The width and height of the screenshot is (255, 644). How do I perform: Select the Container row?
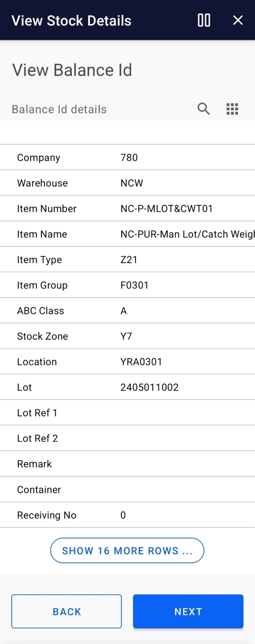tap(127, 490)
